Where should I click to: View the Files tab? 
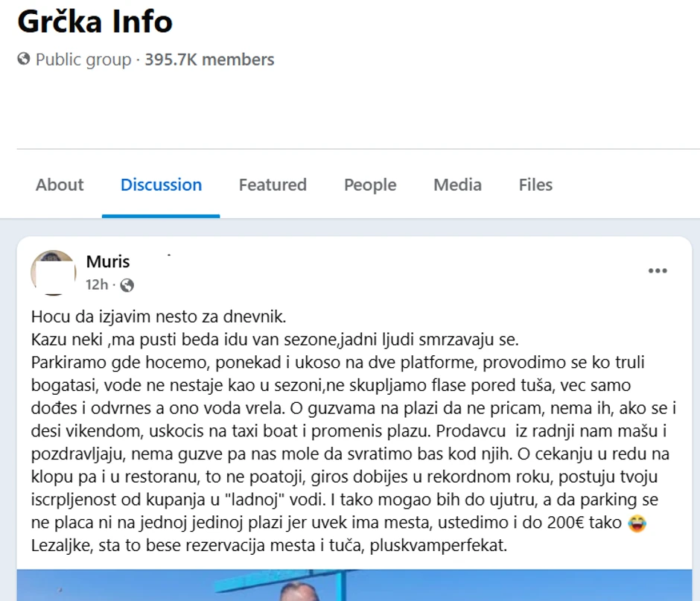(x=535, y=185)
